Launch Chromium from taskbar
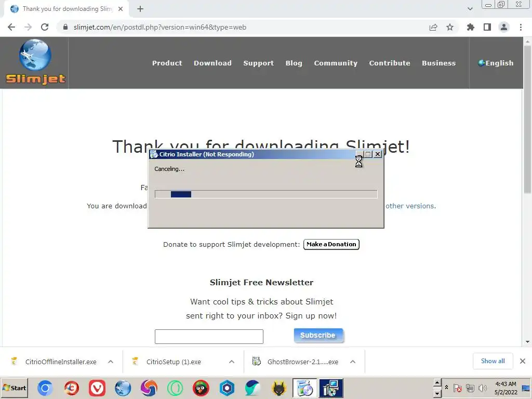The height and width of the screenshot is (399, 532). [x=45, y=388]
